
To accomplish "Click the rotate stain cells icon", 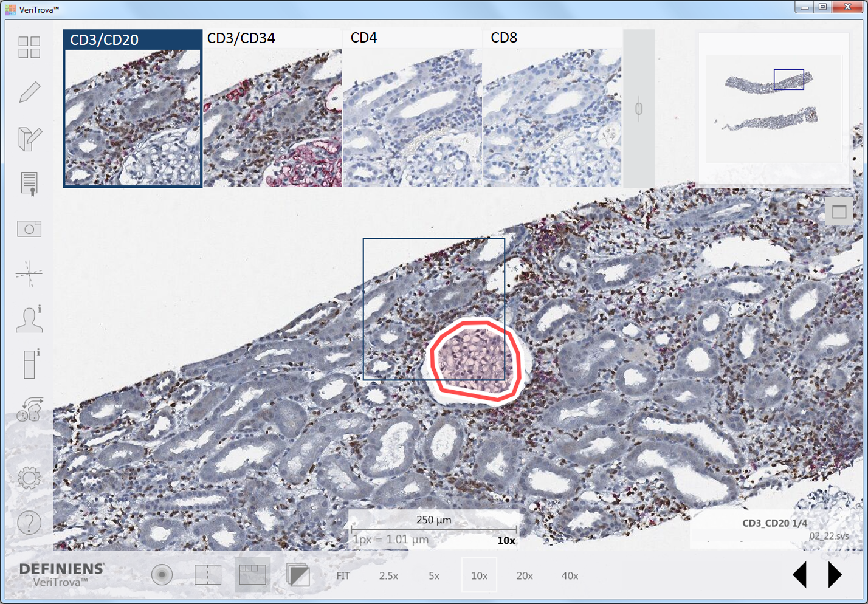I will [30, 410].
